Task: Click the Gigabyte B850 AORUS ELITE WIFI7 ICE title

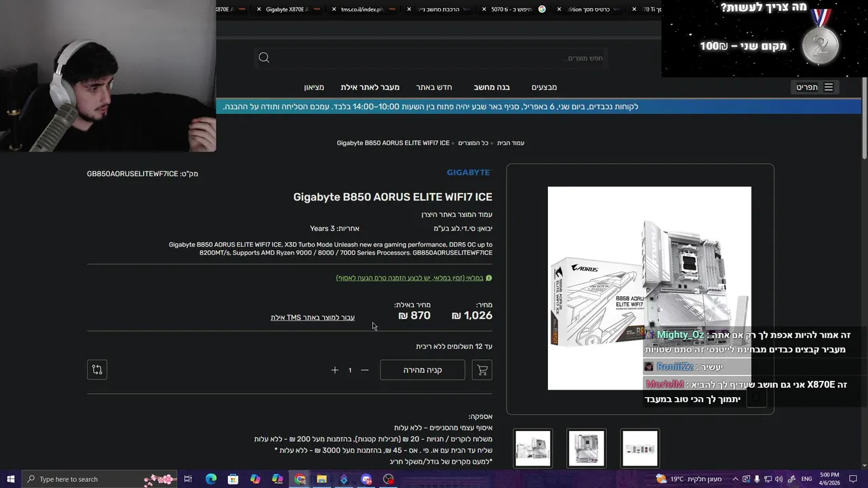Action: point(393,197)
